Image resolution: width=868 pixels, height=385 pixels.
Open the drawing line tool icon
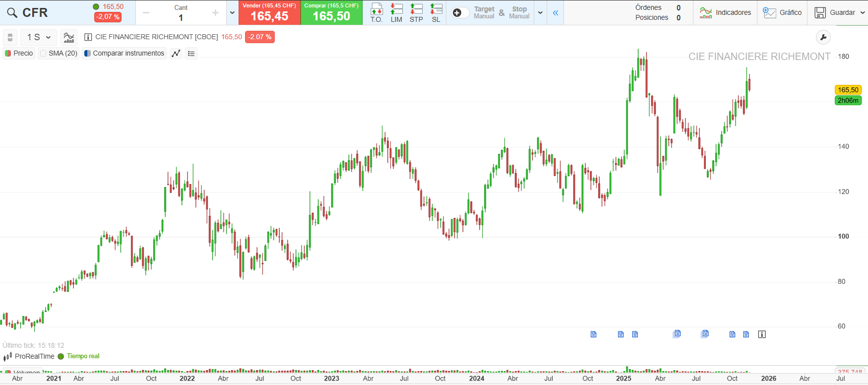coord(176,54)
